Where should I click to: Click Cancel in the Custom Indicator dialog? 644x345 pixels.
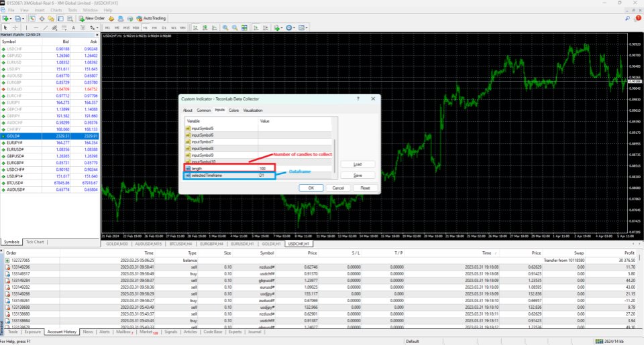click(x=338, y=188)
